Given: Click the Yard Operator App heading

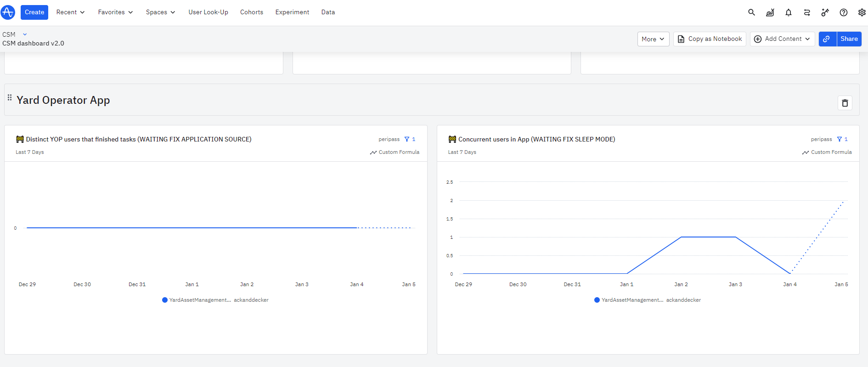Looking at the screenshot, I should (63, 100).
